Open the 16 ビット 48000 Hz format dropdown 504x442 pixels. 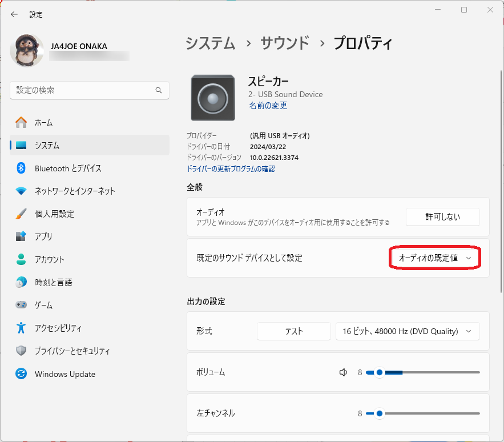(x=408, y=331)
